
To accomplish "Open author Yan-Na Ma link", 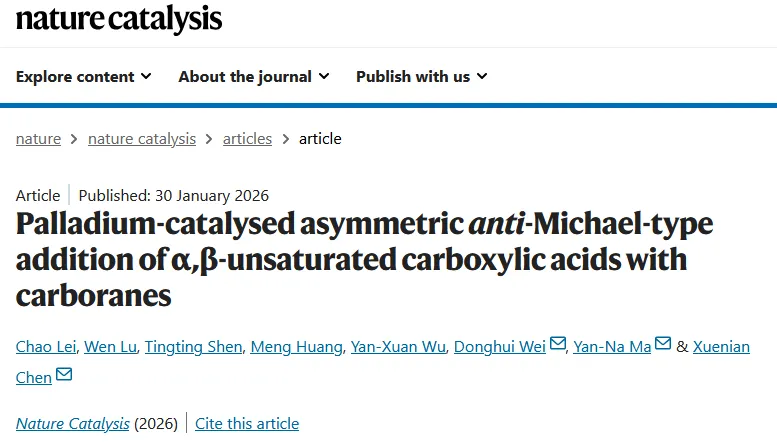I will coord(612,346).
